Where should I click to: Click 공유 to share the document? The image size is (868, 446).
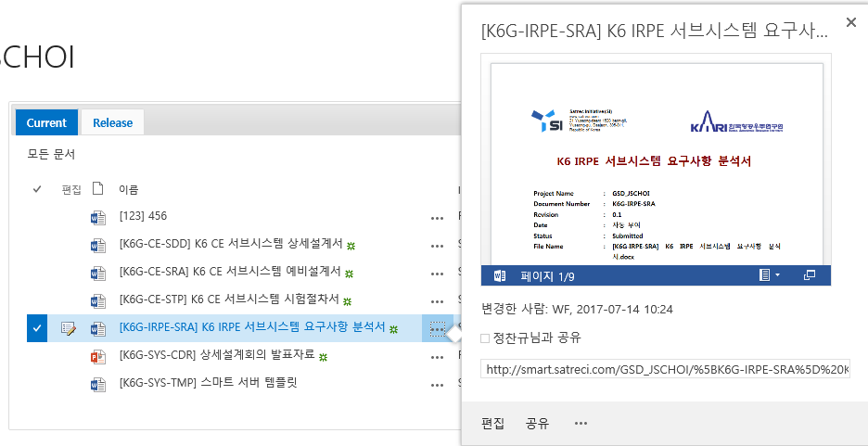(x=537, y=424)
